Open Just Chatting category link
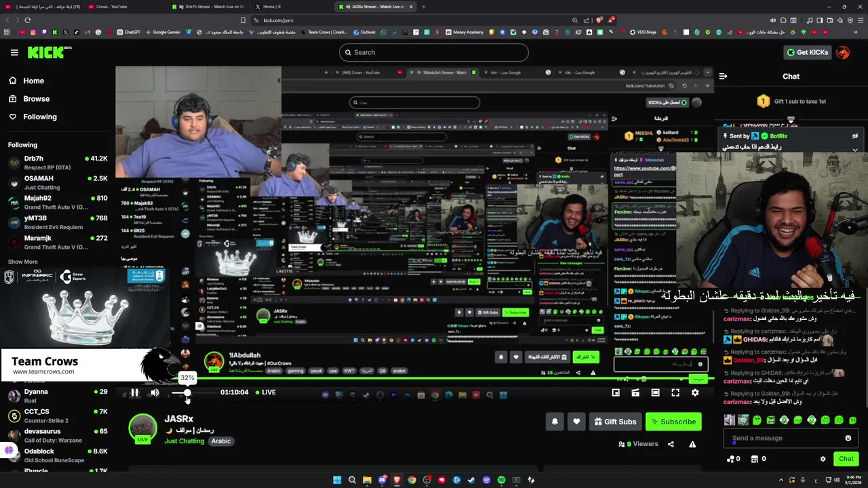 [x=184, y=441]
